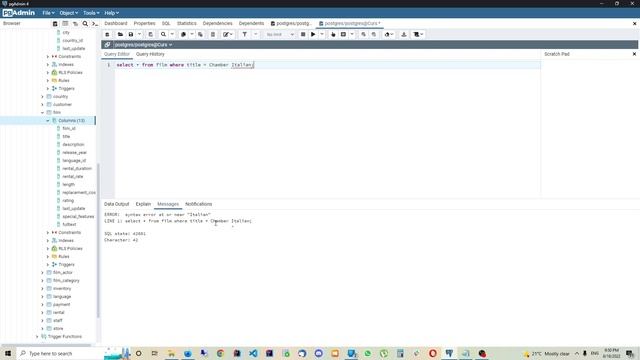Screen dimensions: 640x360
Task: Click into the SQL query editor line
Action: click(327, 65)
